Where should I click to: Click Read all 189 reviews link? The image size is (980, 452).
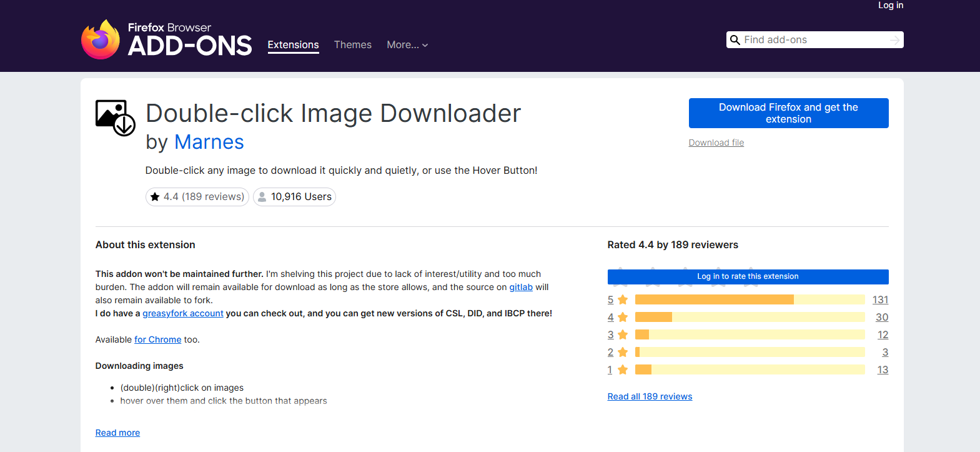click(x=650, y=396)
